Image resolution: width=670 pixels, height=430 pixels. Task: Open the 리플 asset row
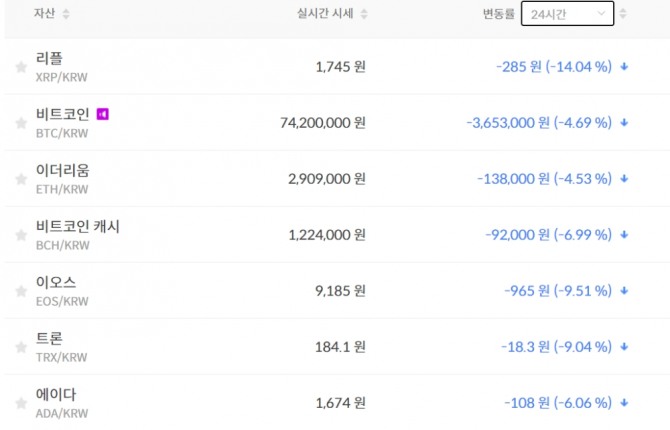coord(54,58)
